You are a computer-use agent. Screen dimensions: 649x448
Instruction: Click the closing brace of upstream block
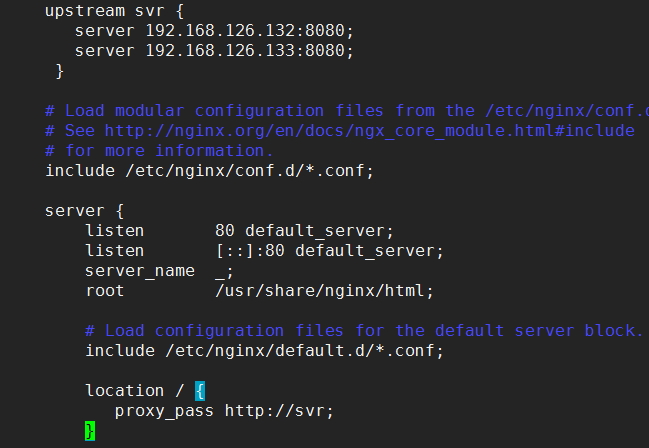click(x=60, y=71)
